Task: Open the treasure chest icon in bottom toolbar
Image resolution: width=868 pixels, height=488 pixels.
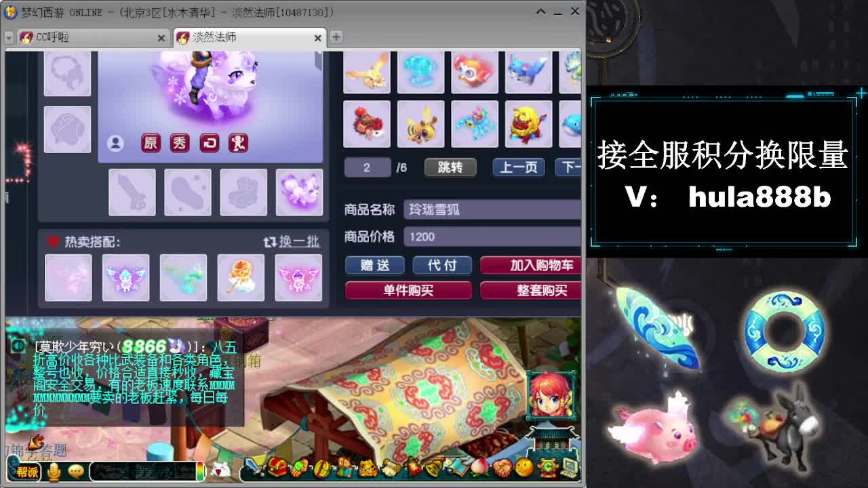Action: tap(277, 470)
